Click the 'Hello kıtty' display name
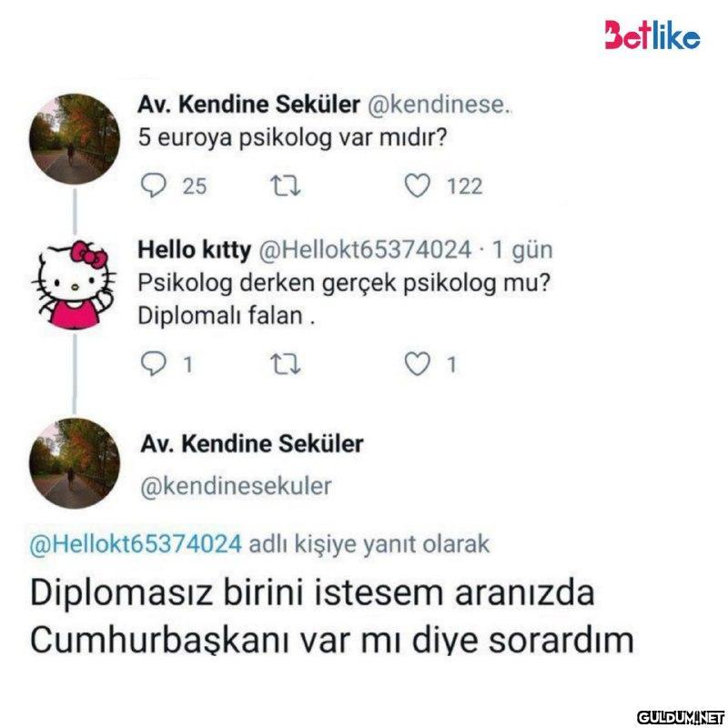Viewport: 728px width, 728px height. 195,249
